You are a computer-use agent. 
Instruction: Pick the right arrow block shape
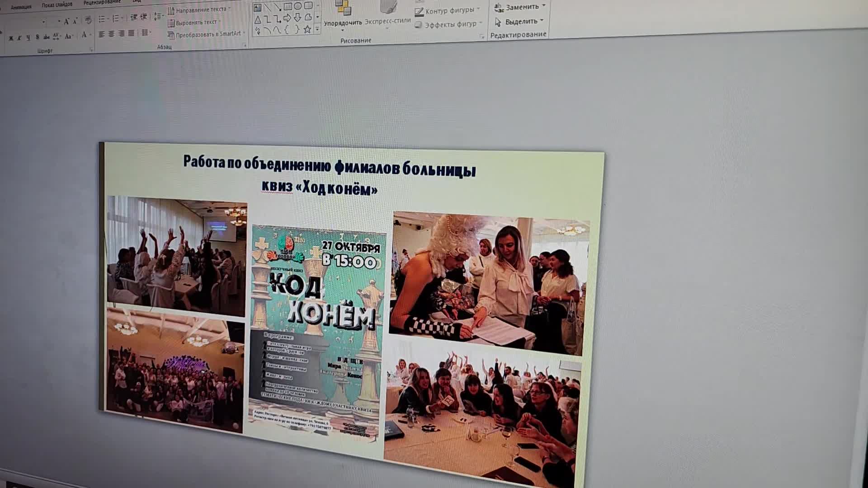coord(287,18)
